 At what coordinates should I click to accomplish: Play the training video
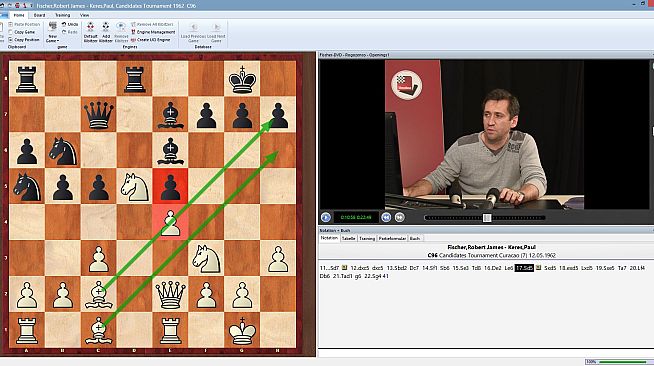click(x=326, y=217)
